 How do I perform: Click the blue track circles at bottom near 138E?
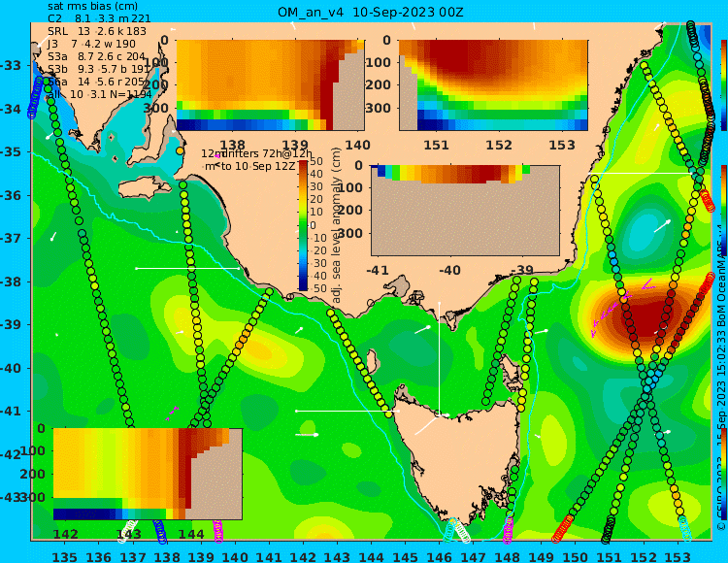pyautogui.click(x=160, y=531)
